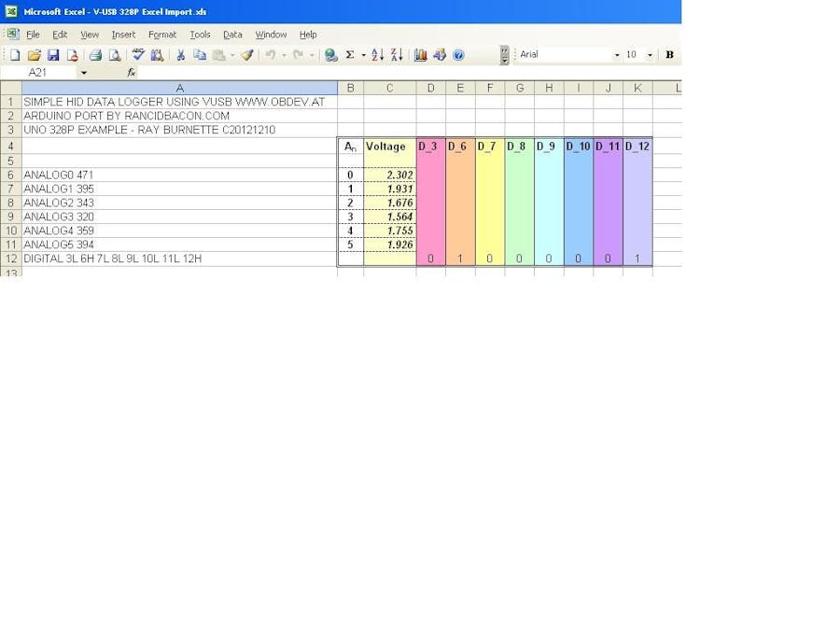Open the Format menu

[161, 35]
